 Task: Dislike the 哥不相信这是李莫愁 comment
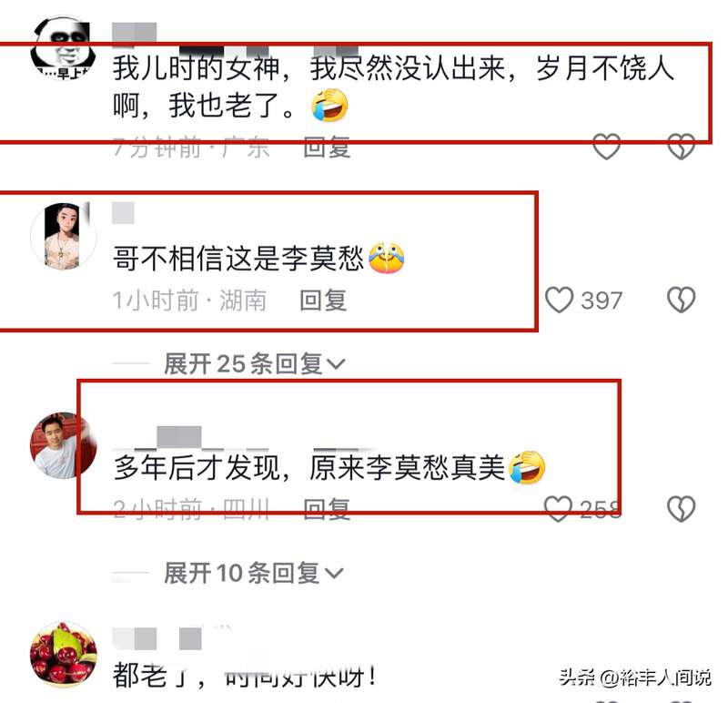pos(681,300)
